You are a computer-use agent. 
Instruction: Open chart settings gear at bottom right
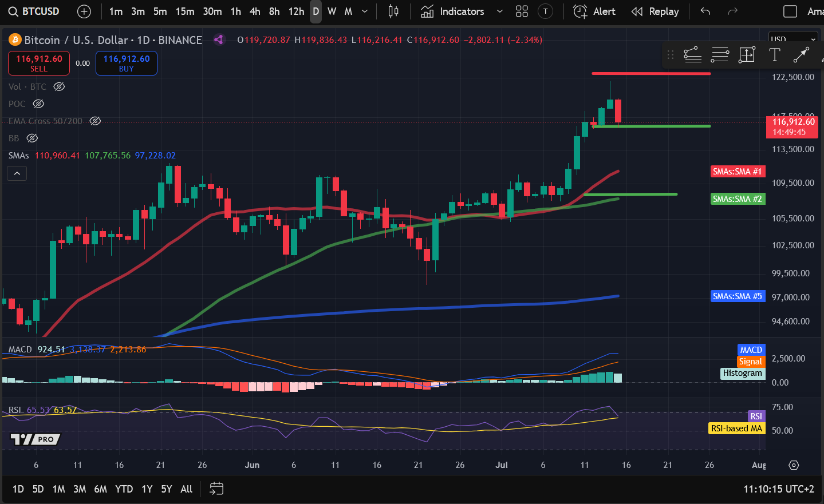pos(794,465)
